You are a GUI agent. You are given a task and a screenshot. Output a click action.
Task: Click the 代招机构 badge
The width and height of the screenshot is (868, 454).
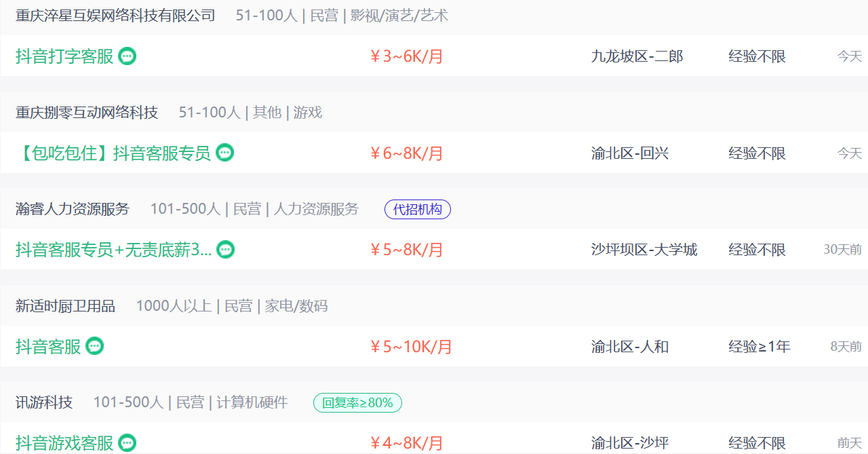coord(418,210)
